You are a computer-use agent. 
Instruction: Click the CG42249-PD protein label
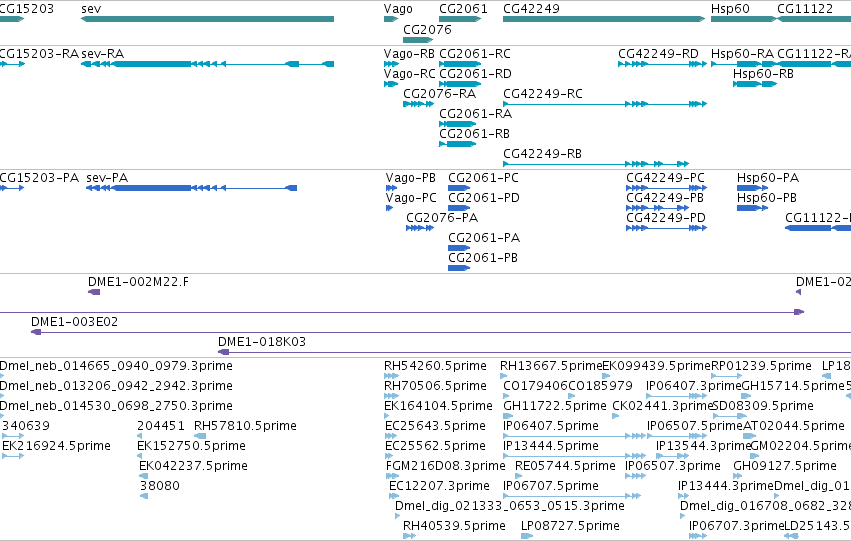[666, 218]
